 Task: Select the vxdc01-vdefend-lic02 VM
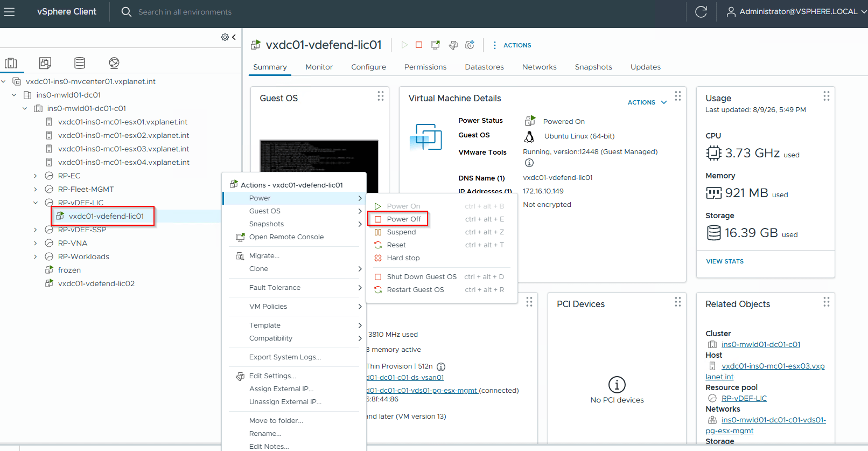(96, 283)
